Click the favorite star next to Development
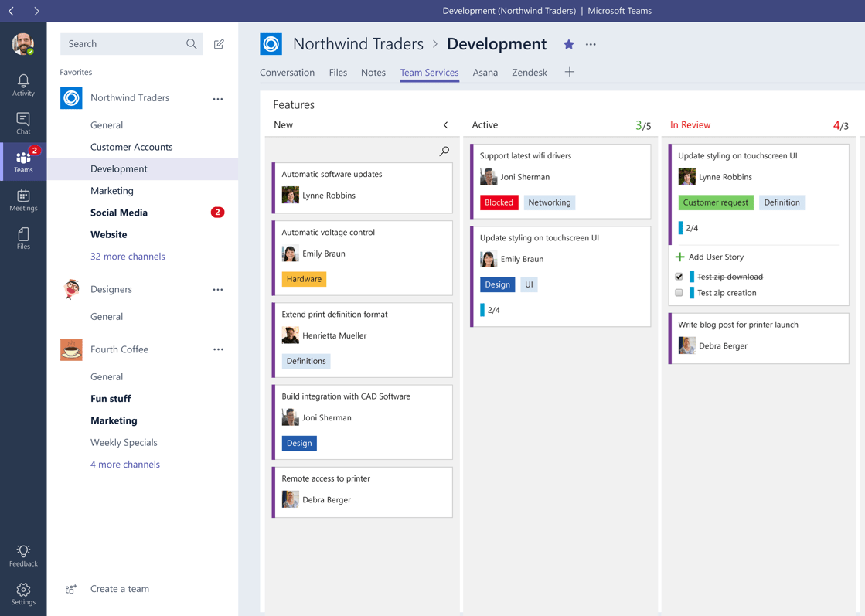 pyautogui.click(x=569, y=44)
